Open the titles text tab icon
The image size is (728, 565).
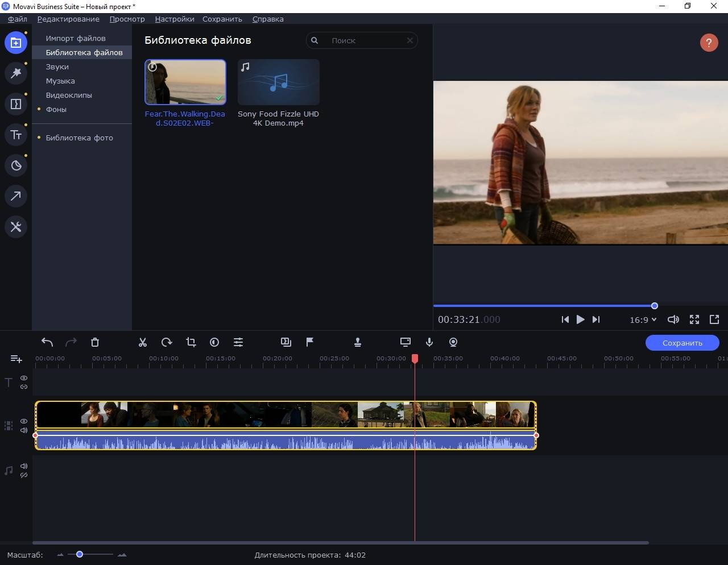(16, 135)
